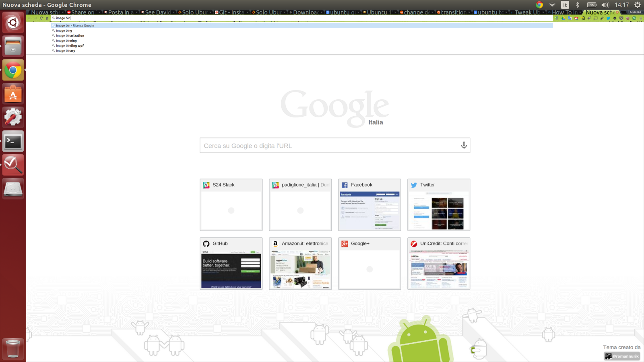Open the GitHub most-visited thumbnail
The image size is (644, 362).
(231, 263)
